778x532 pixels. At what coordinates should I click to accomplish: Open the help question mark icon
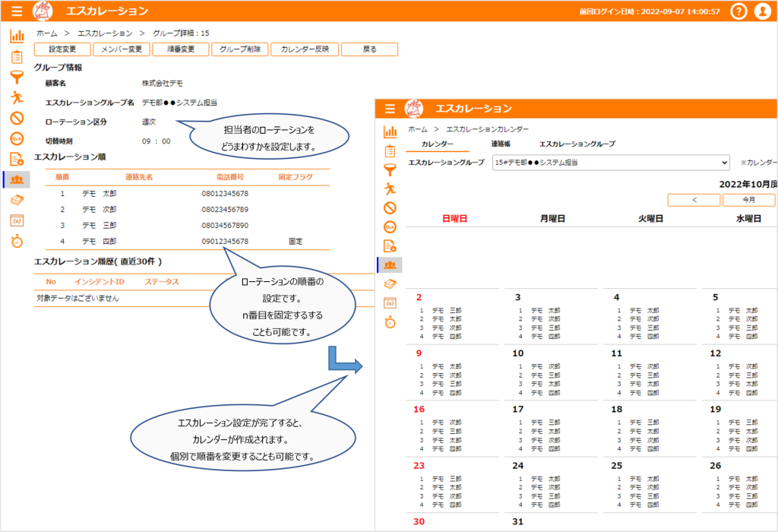[x=738, y=11]
